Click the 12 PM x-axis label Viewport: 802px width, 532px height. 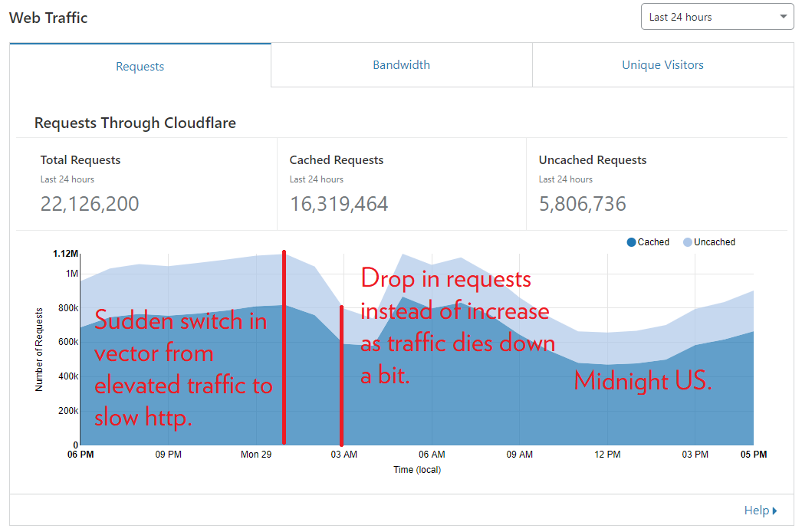[608, 455]
